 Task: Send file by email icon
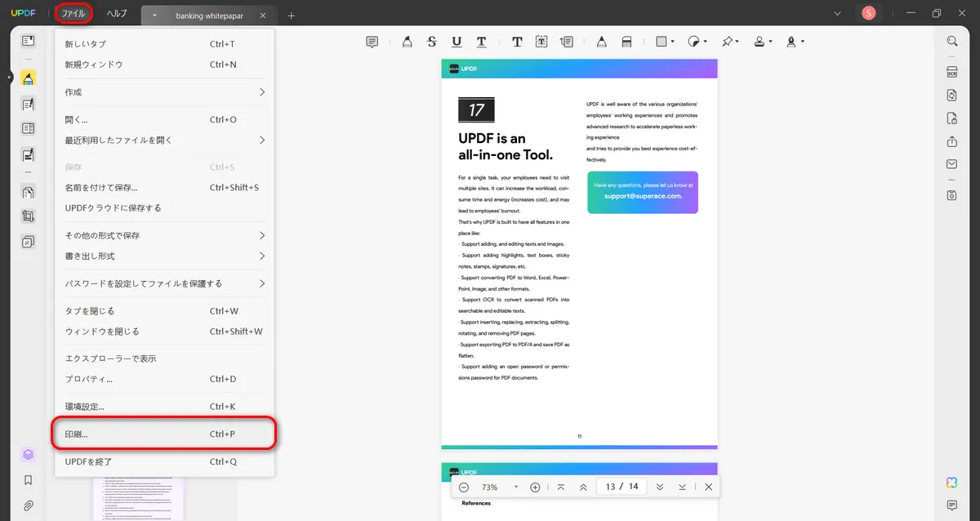coord(951,164)
